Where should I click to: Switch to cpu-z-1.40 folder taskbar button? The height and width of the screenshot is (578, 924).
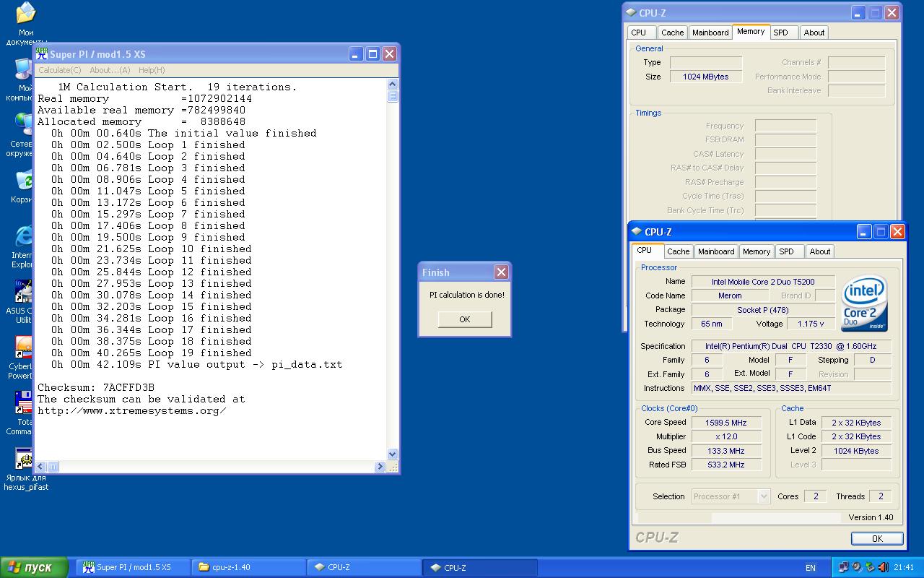point(249,567)
